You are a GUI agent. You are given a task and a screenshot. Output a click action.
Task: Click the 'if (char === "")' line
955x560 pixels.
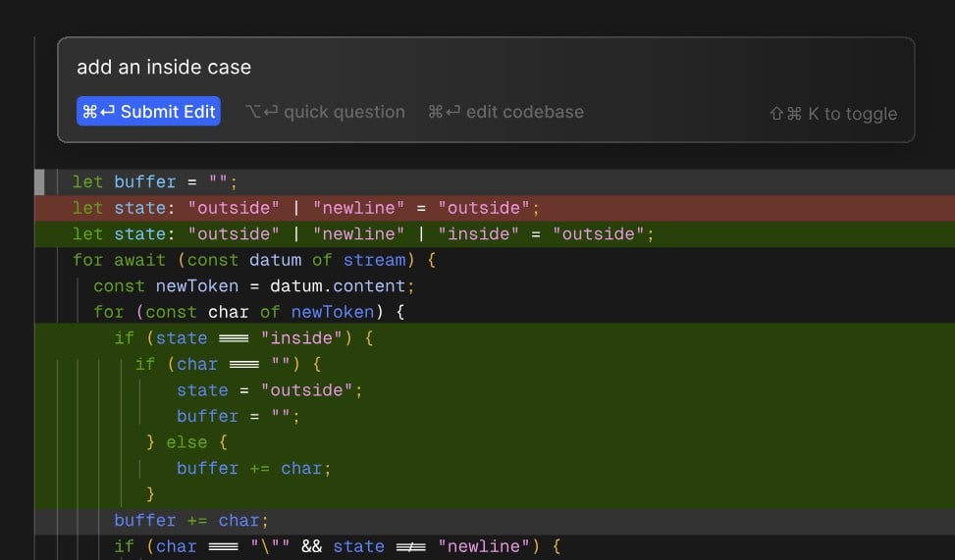228,365
